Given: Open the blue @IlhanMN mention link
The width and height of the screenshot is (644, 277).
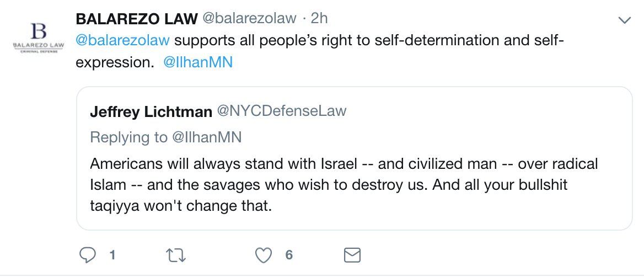Looking at the screenshot, I should (x=198, y=62).
